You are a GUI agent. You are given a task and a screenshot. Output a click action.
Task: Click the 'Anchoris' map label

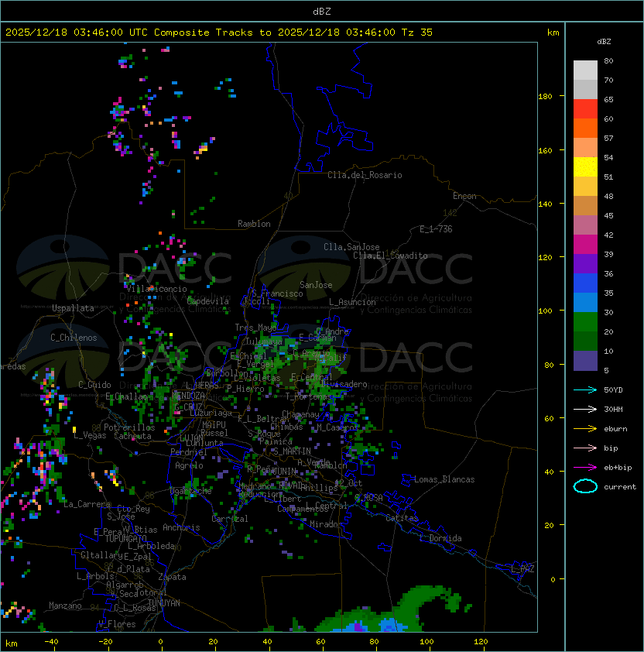(181, 527)
